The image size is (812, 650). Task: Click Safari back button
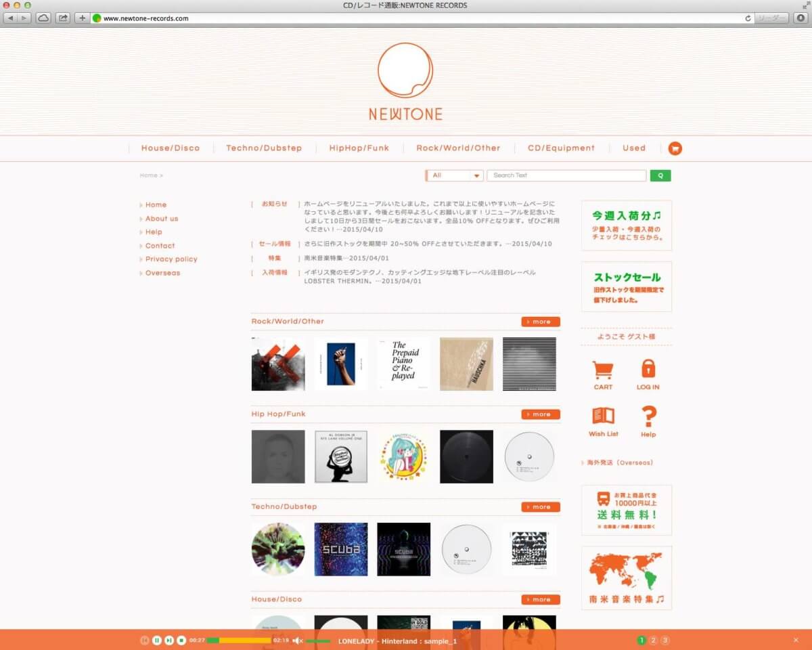click(10, 18)
